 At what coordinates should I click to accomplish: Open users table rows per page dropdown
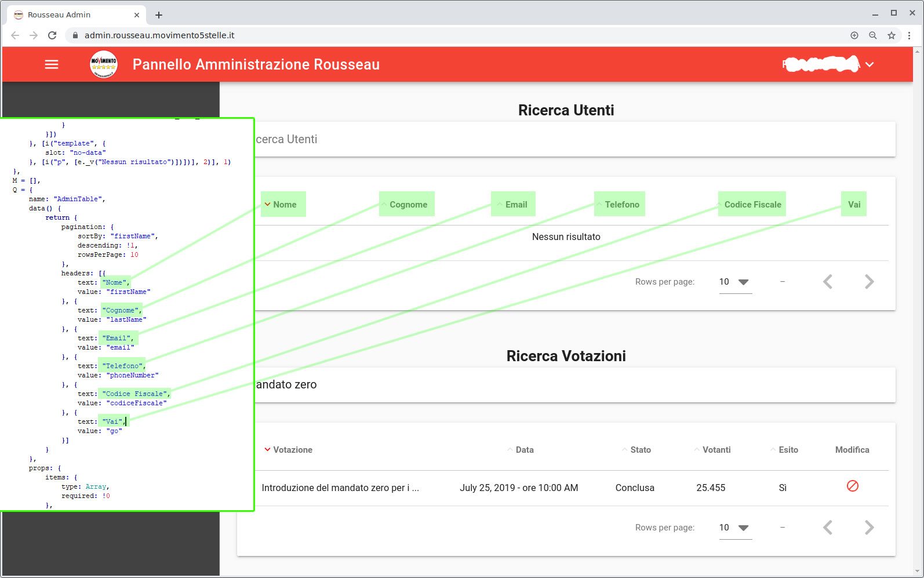coord(736,282)
